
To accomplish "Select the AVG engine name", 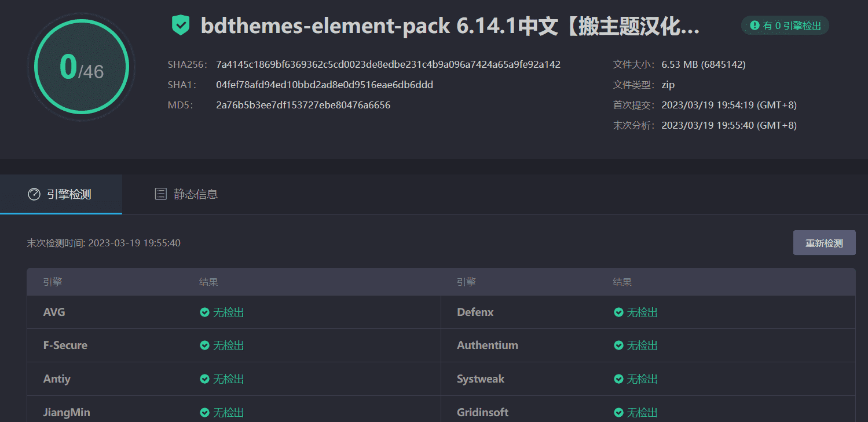I will tap(54, 312).
